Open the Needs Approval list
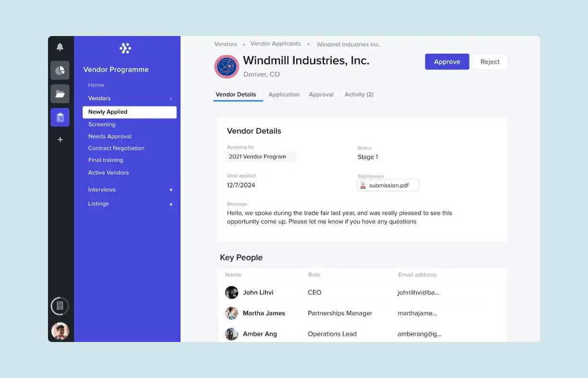The image size is (588, 378). (110, 136)
